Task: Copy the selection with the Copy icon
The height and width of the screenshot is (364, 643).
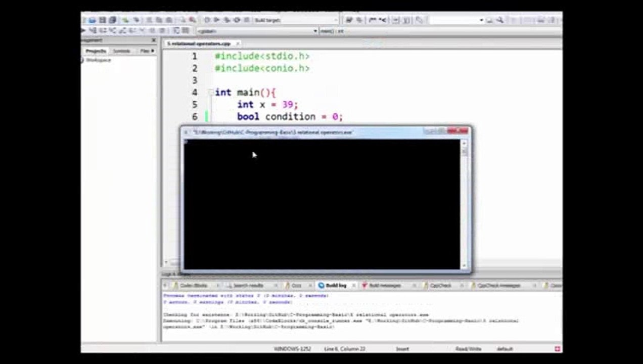Action: (159, 20)
